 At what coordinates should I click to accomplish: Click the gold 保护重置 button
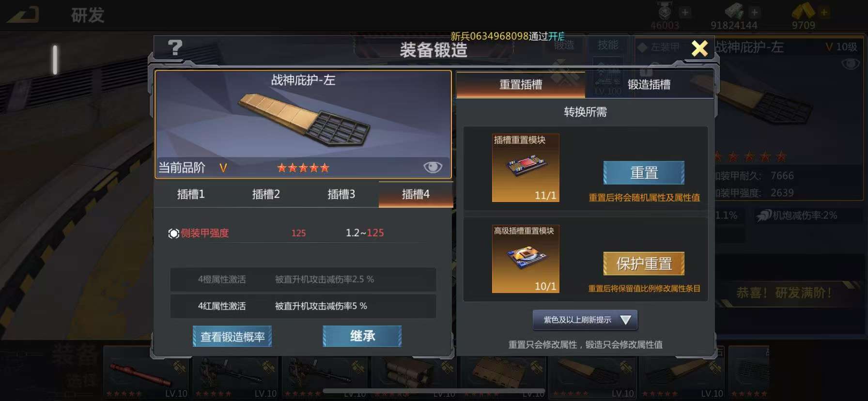click(x=644, y=264)
